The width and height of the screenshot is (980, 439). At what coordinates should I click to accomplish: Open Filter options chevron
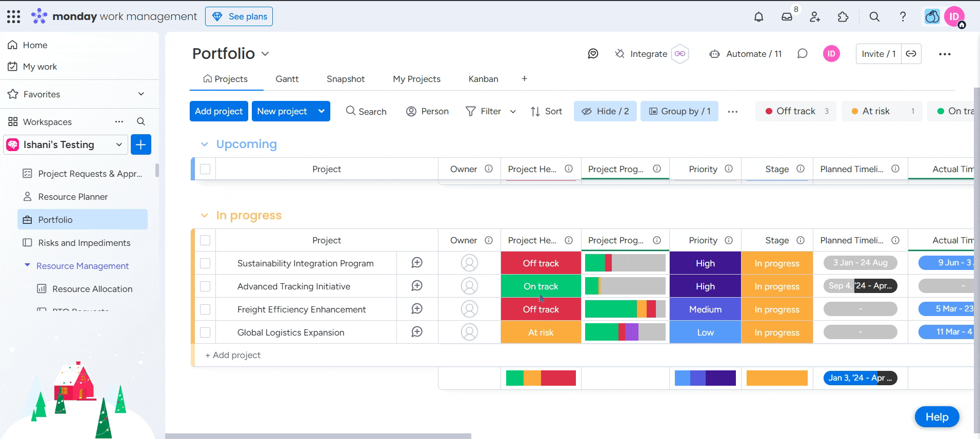(x=513, y=111)
